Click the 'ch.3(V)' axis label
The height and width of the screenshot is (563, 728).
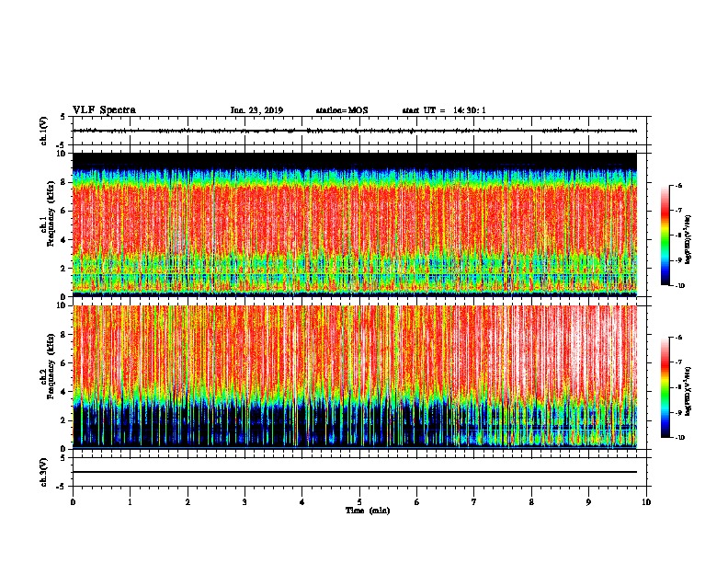pos(43,472)
